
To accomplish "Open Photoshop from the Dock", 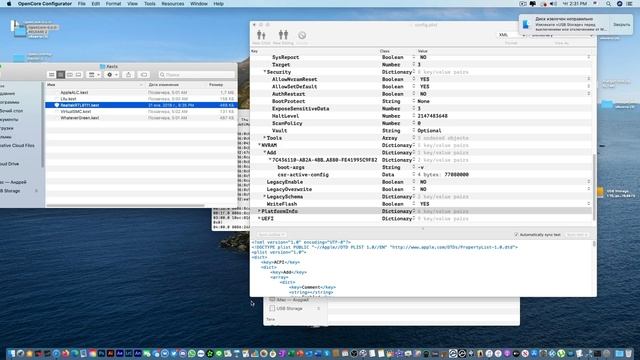I will [101, 353].
